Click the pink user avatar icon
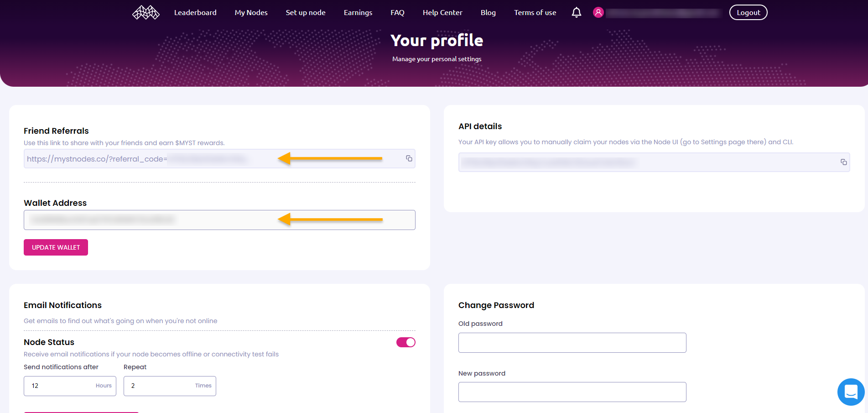The height and width of the screenshot is (413, 868). [598, 12]
